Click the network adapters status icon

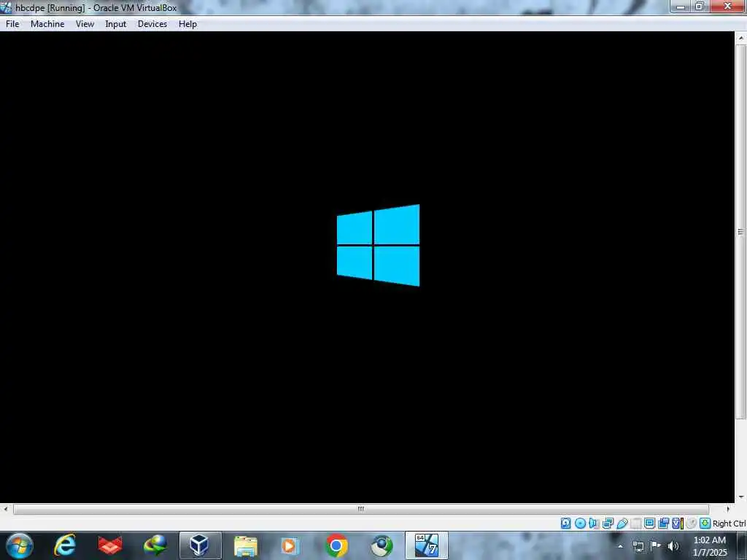[x=608, y=524]
